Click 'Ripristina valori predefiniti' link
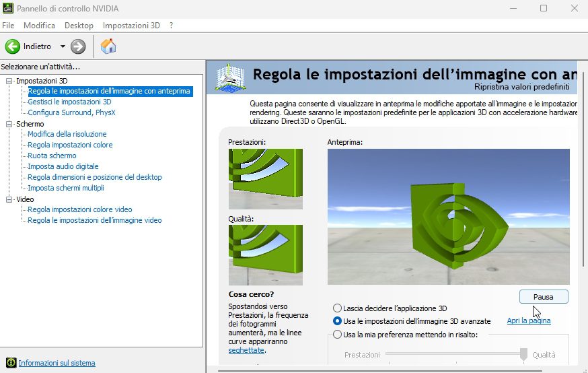Viewport: 588px width, 373px height. pos(521,87)
